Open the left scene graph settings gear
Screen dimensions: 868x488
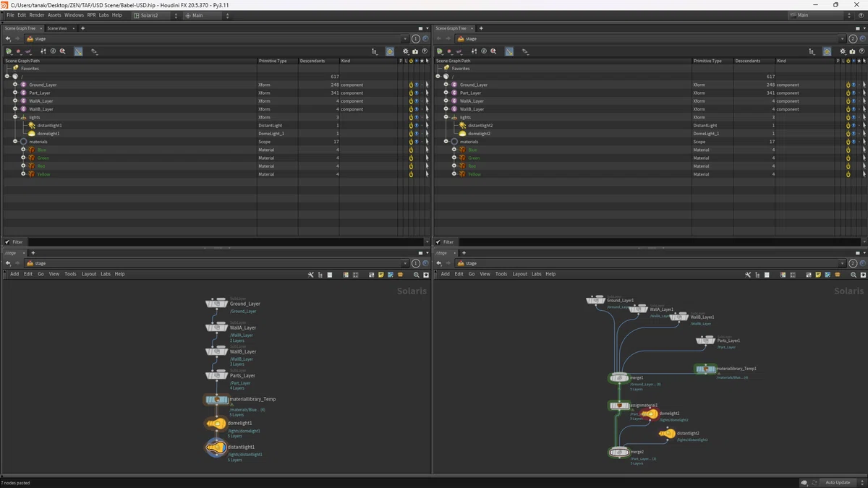pyautogui.click(x=406, y=51)
